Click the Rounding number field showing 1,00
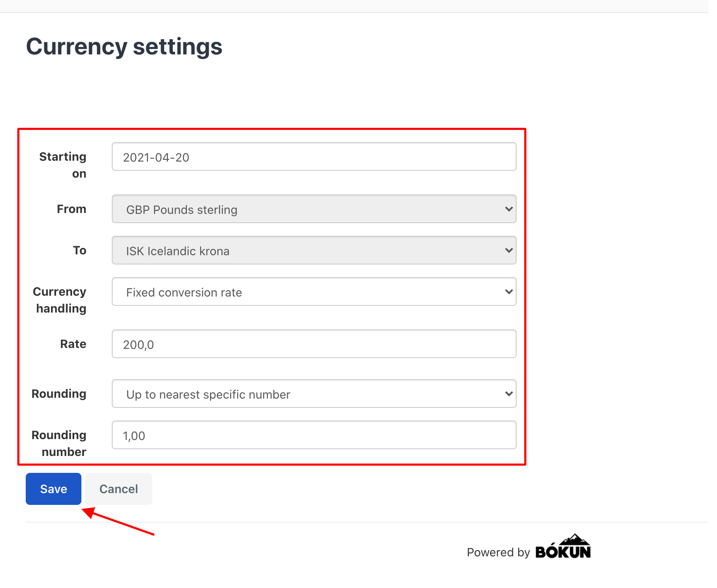This screenshot has height=588, width=717. [x=314, y=435]
